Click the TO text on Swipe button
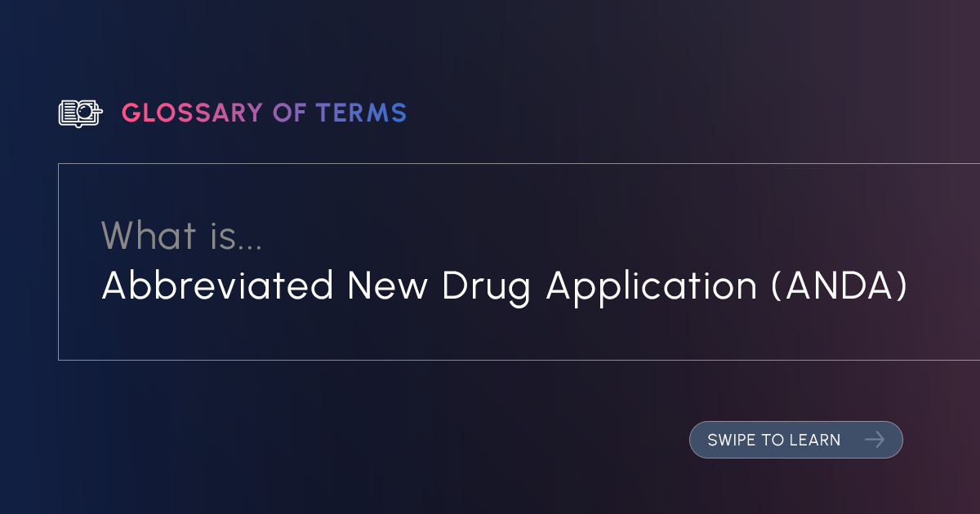The image size is (980, 514). 773,441
